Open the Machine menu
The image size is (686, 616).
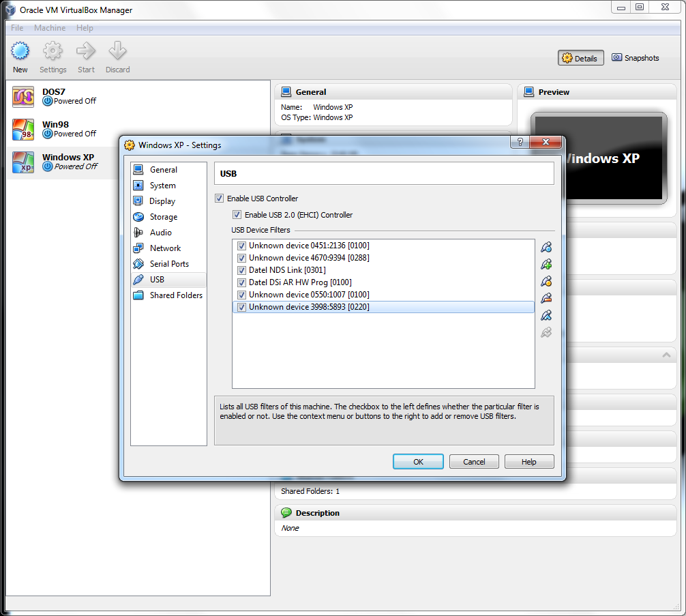pos(50,27)
